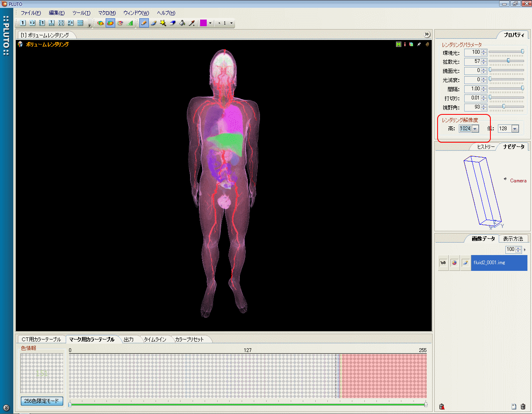
Task: Choose the eraser tool
Action: (173, 23)
